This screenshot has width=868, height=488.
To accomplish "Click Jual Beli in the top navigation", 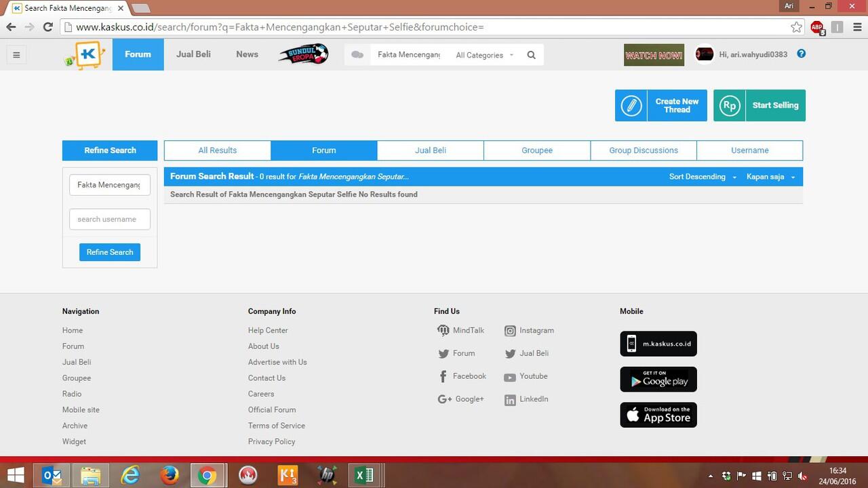I will (193, 54).
